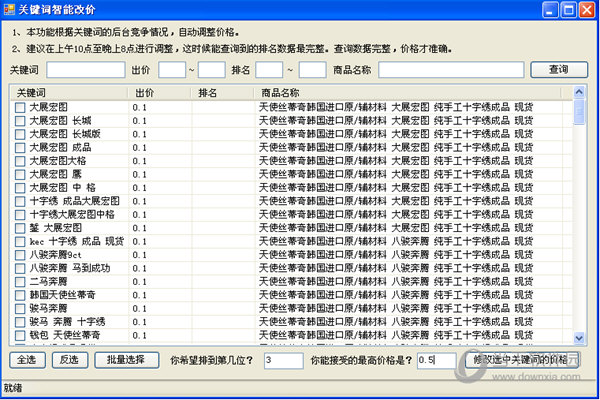Select the 十字绣大展宏图中格 keyword row
Viewport: 600px width, 400px height.
(292, 215)
